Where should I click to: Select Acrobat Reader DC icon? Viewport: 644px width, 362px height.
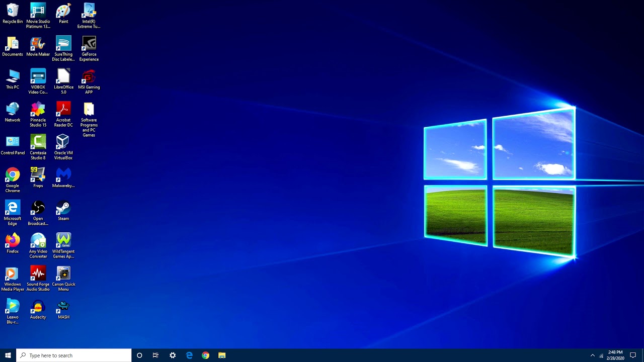click(x=63, y=114)
